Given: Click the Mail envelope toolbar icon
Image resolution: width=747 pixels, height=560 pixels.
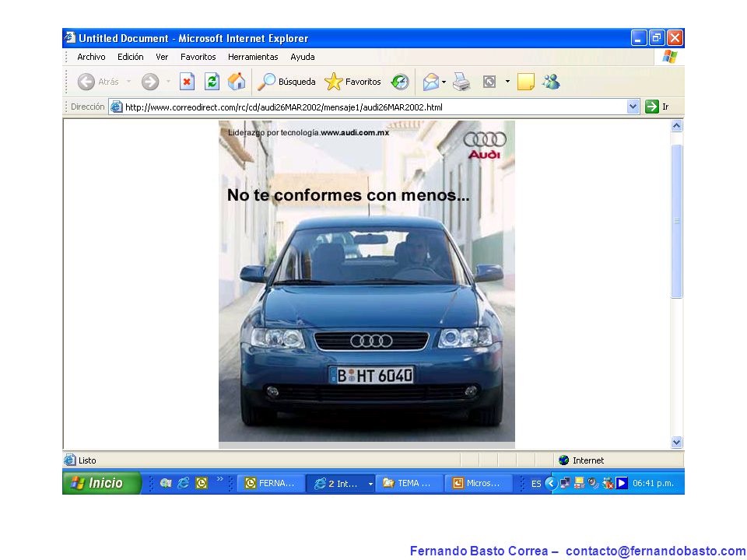Looking at the screenshot, I should pos(430,82).
